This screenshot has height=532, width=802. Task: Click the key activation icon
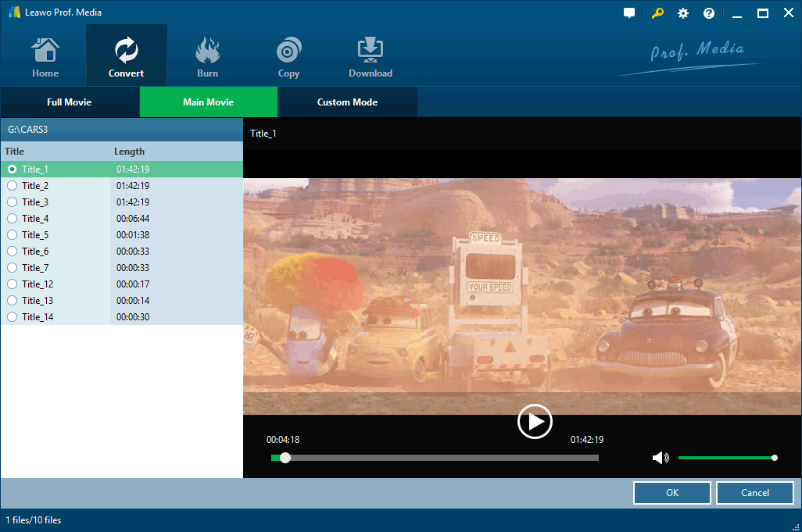[657, 13]
